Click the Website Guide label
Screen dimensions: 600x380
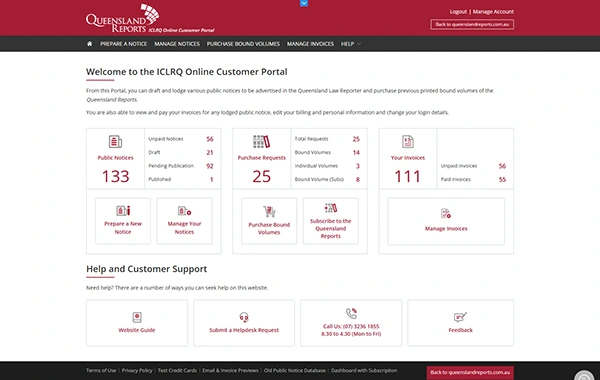(x=137, y=330)
